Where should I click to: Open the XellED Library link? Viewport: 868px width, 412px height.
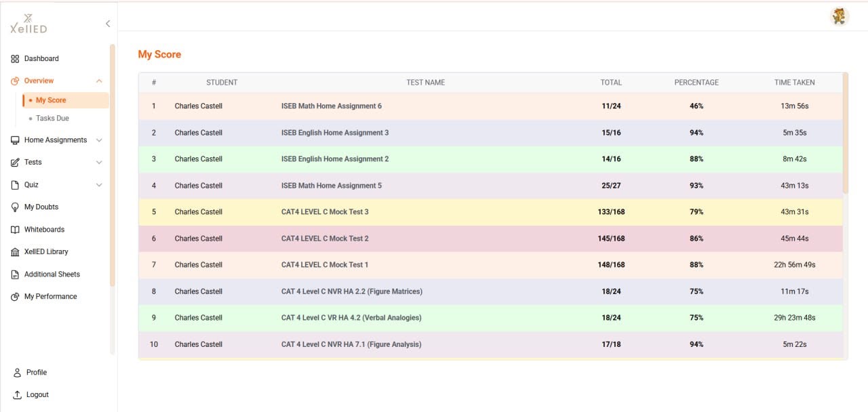(46, 252)
